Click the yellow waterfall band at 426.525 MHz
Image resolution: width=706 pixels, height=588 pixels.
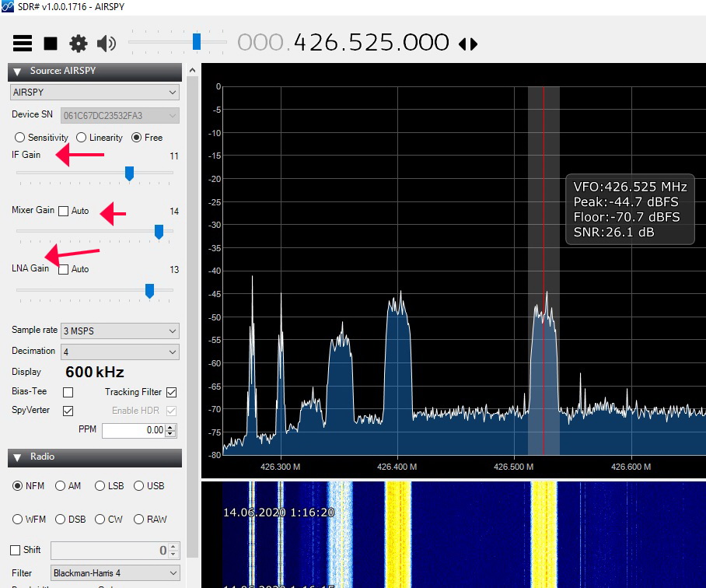coord(544,534)
